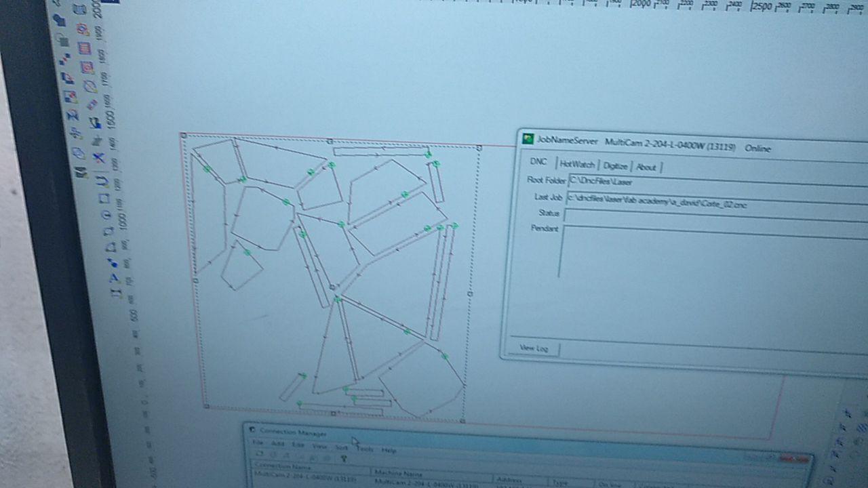Open Help menu in Connection Manager
868x488 pixels.
pos(388,450)
